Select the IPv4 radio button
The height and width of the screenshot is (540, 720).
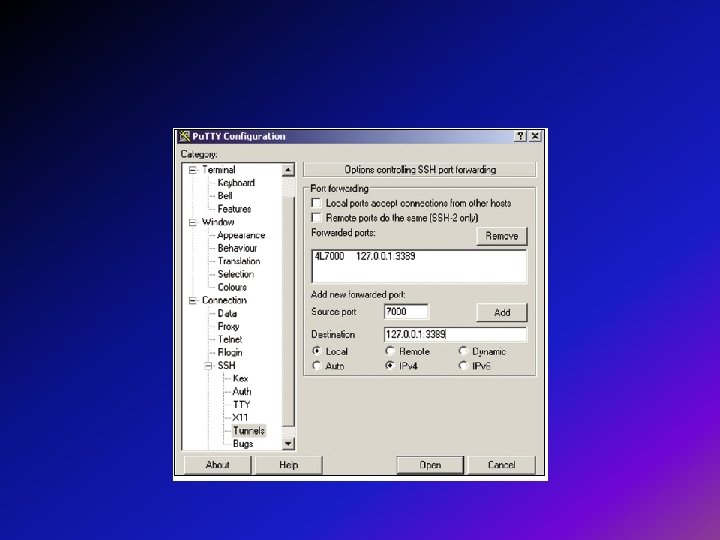coord(390,366)
